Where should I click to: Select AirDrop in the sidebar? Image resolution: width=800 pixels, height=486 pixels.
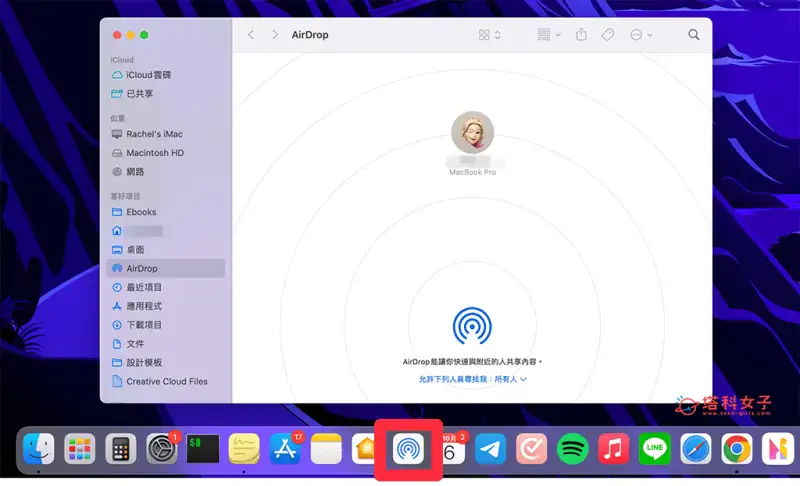pos(166,268)
